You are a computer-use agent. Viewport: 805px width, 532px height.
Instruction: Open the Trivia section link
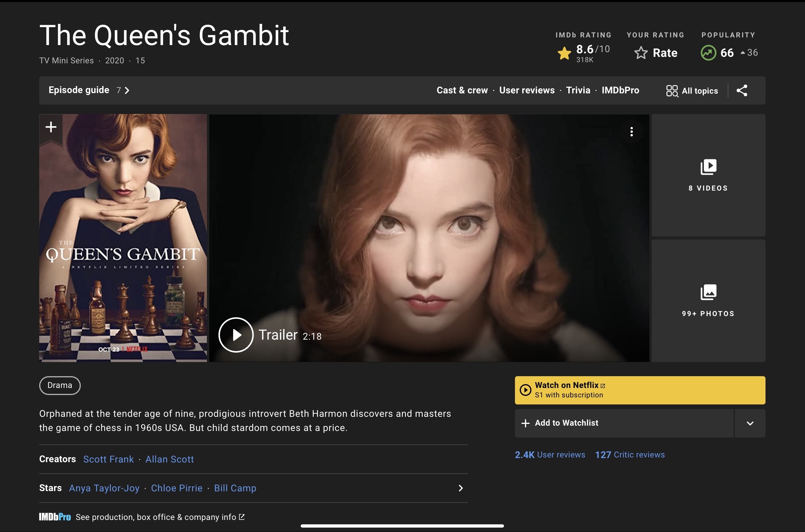tap(578, 90)
